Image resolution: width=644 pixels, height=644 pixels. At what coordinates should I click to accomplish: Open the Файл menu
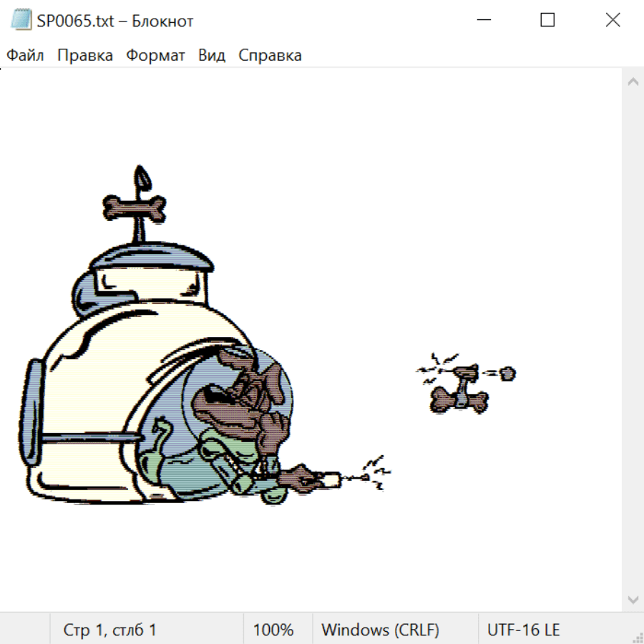coord(25,56)
